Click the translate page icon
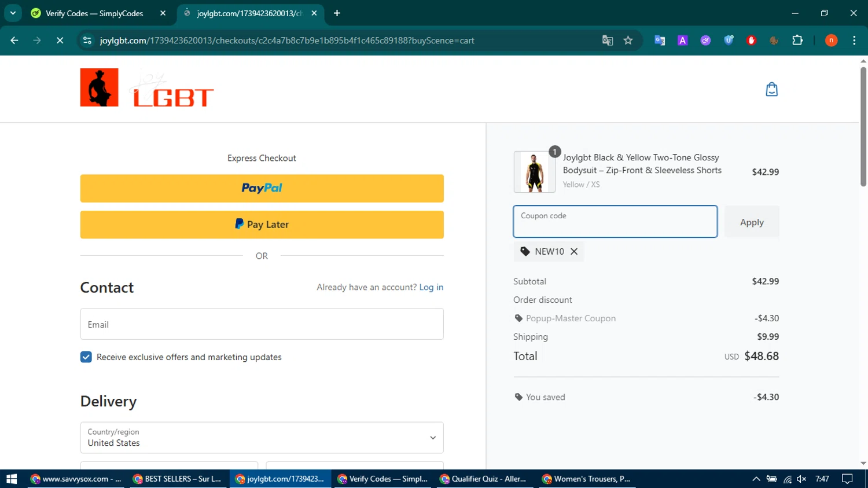This screenshot has width=868, height=488. tap(607, 41)
